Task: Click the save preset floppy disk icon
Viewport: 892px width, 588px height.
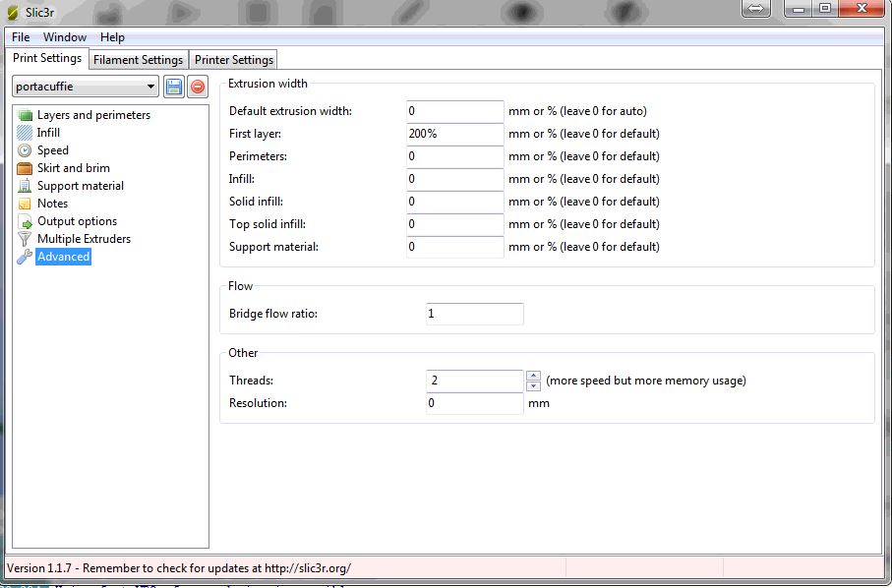Action: [x=174, y=87]
